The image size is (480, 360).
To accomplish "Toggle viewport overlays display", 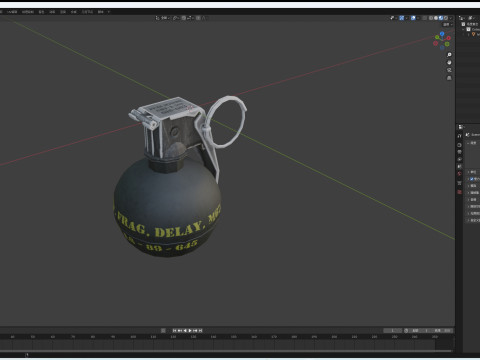I will 413,18.
